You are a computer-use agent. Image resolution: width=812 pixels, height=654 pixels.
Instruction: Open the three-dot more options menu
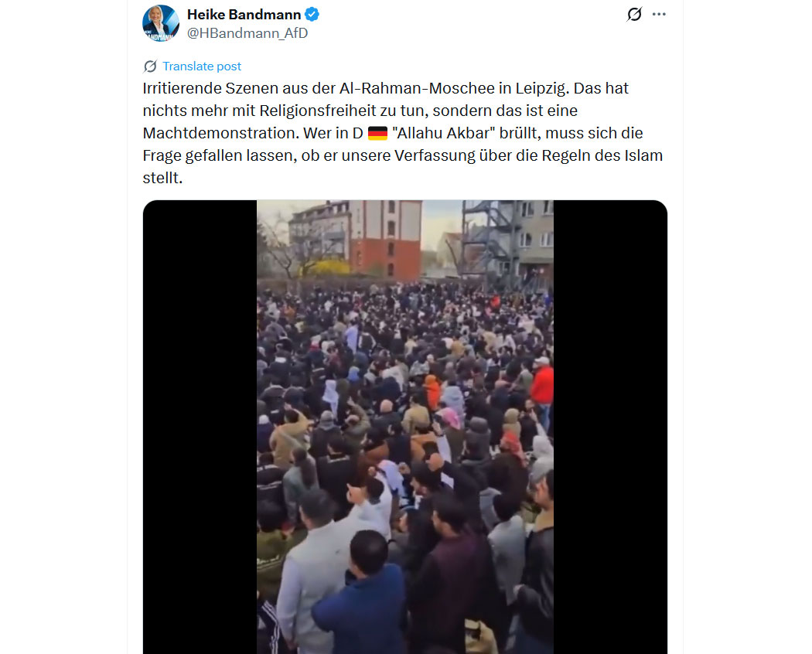[659, 14]
